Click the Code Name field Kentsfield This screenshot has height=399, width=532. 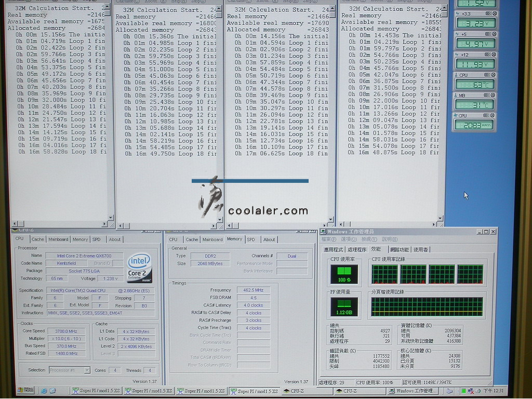(x=66, y=263)
